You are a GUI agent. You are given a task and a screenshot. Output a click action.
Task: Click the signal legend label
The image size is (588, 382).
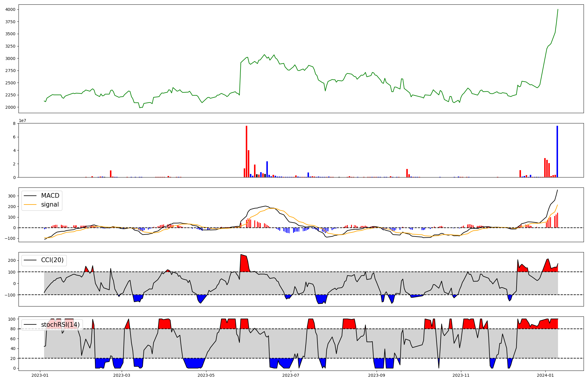point(50,205)
